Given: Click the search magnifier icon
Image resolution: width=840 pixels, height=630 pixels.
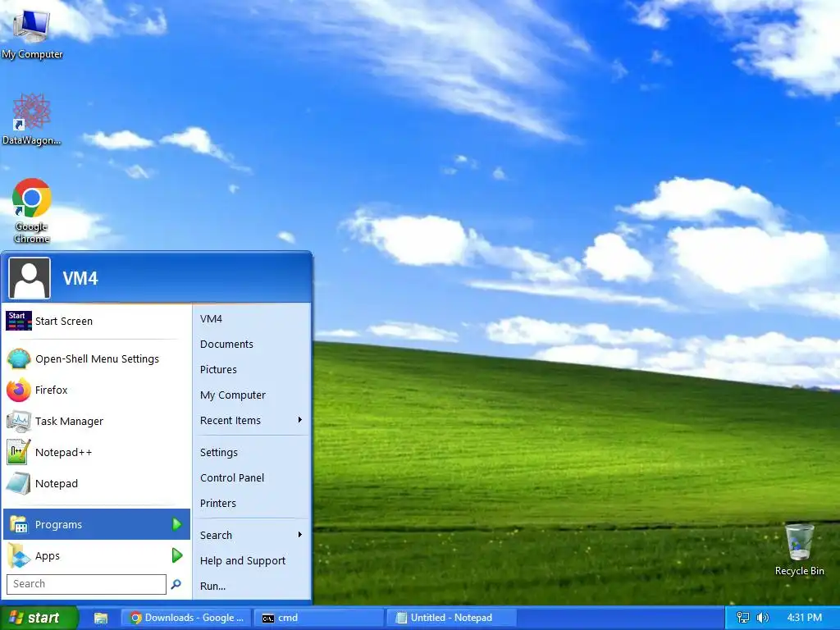Looking at the screenshot, I should coord(176,584).
